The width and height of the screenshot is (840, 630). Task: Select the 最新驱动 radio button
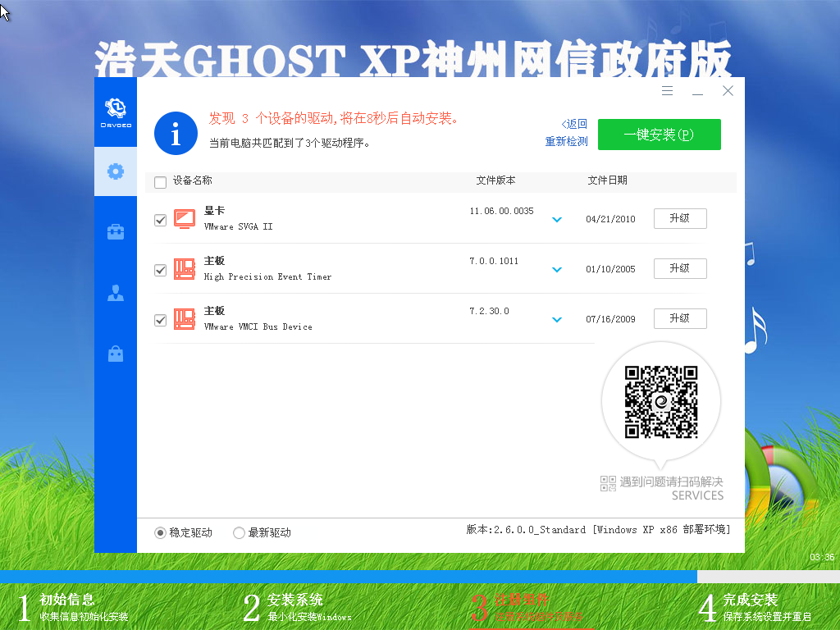tap(239, 532)
